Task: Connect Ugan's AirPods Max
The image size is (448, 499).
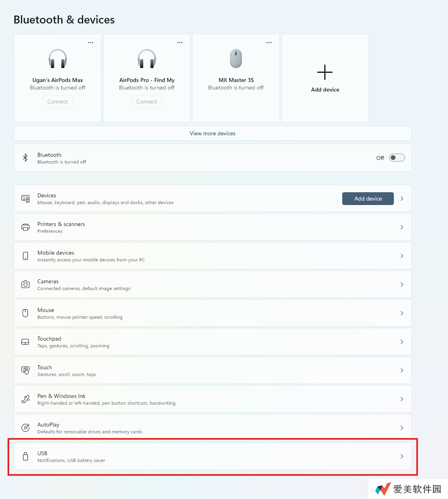Action: [58, 101]
